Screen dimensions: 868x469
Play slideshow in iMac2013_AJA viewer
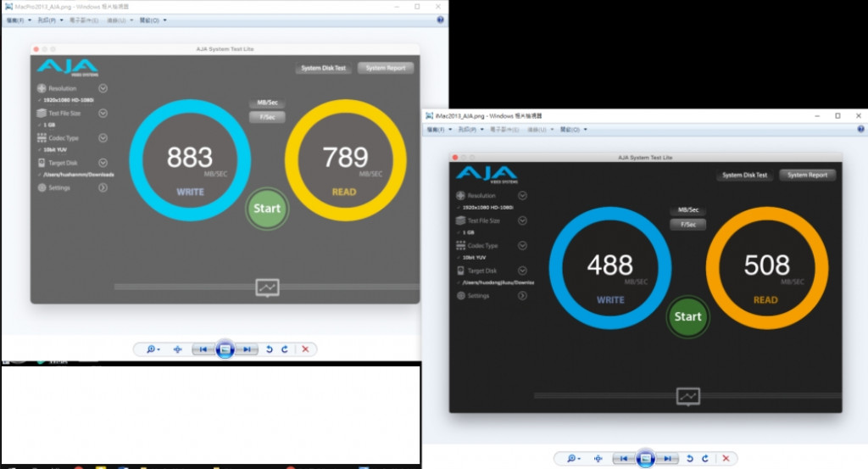[x=645, y=459]
